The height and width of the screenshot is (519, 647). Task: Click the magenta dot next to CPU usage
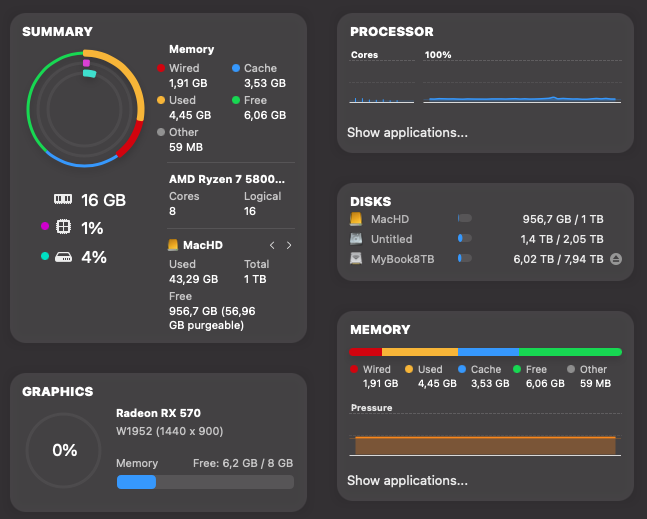click(45, 226)
